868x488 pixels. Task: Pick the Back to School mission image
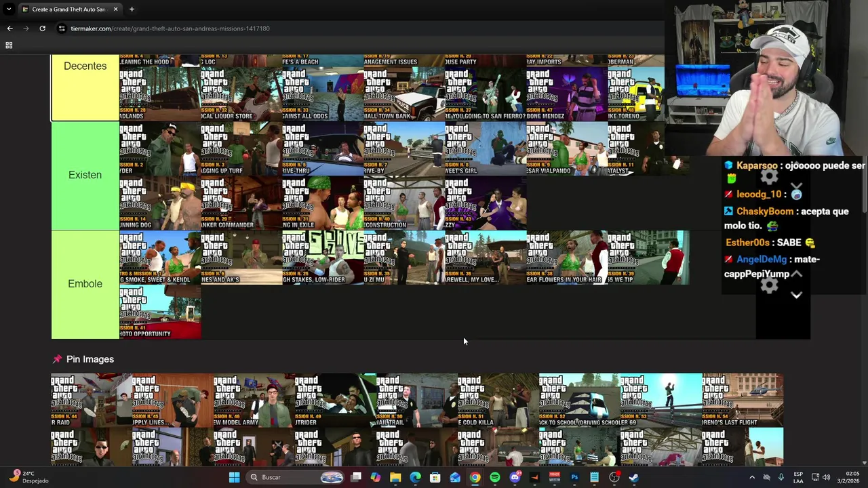580,400
